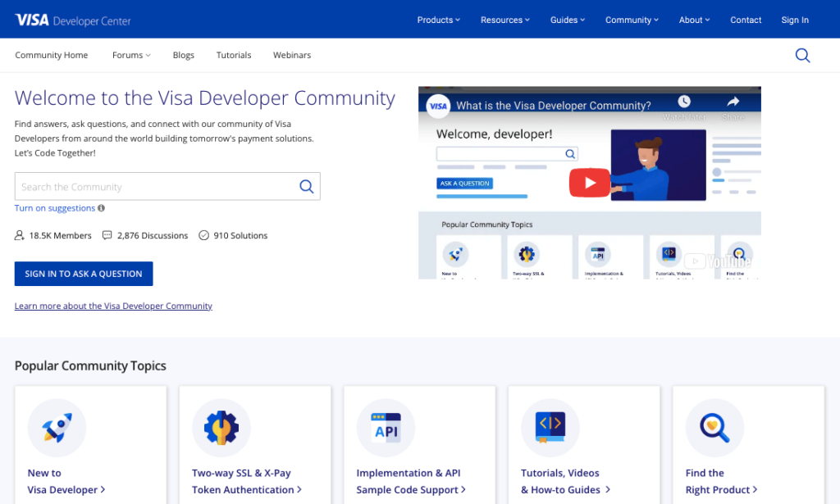Click the members person icon
The height and width of the screenshot is (504, 840).
tap(20, 235)
